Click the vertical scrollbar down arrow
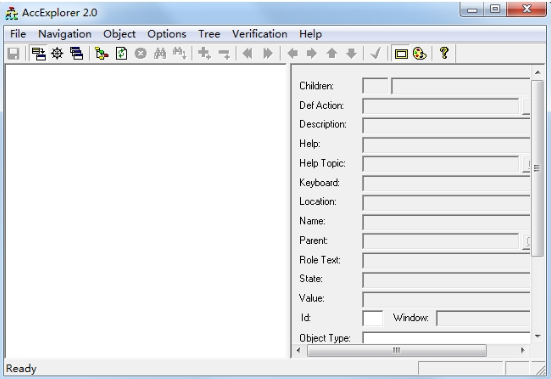551x379 pixels. [x=537, y=336]
